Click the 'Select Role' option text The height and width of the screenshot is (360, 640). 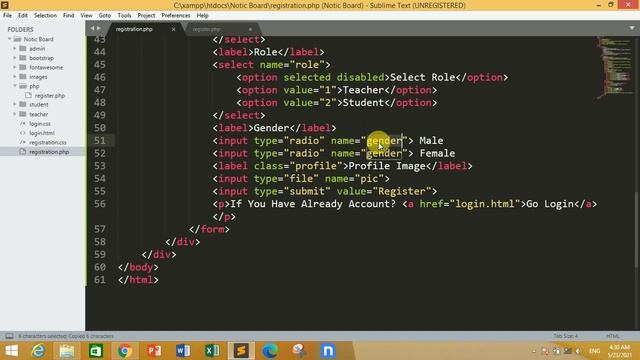coord(422,77)
